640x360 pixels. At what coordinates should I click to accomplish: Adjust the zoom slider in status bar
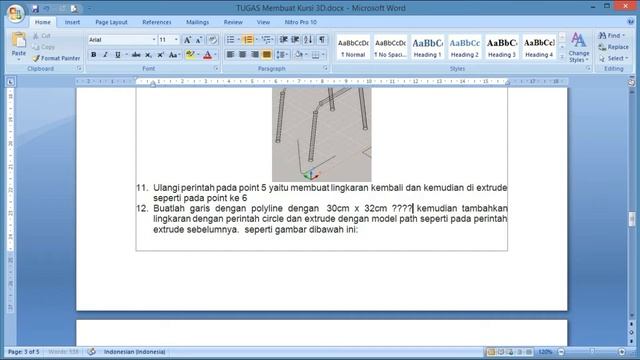(592, 352)
